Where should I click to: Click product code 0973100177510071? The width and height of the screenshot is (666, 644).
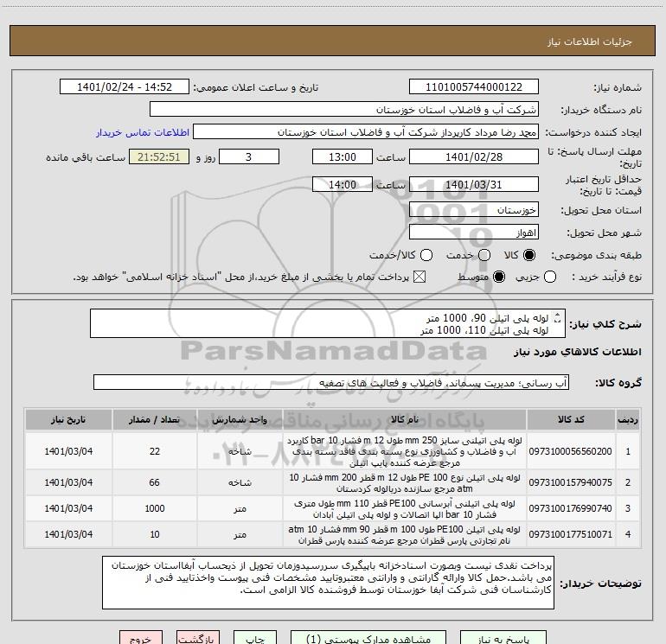(x=571, y=534)
